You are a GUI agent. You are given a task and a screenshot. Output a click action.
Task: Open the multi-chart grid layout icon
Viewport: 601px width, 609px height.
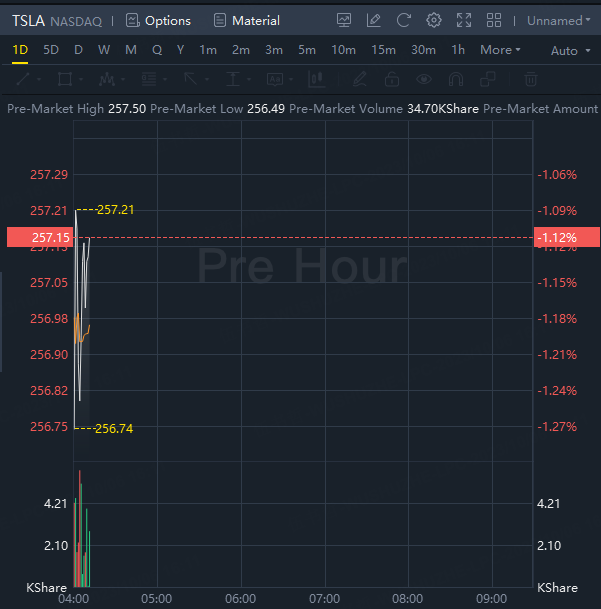(x=494, y=20)
